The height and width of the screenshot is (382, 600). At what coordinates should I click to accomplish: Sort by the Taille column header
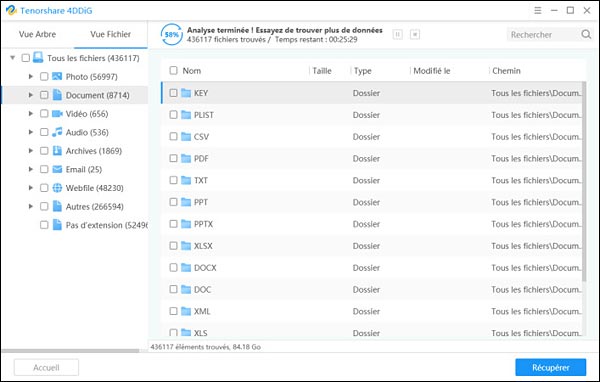(322, 70)
